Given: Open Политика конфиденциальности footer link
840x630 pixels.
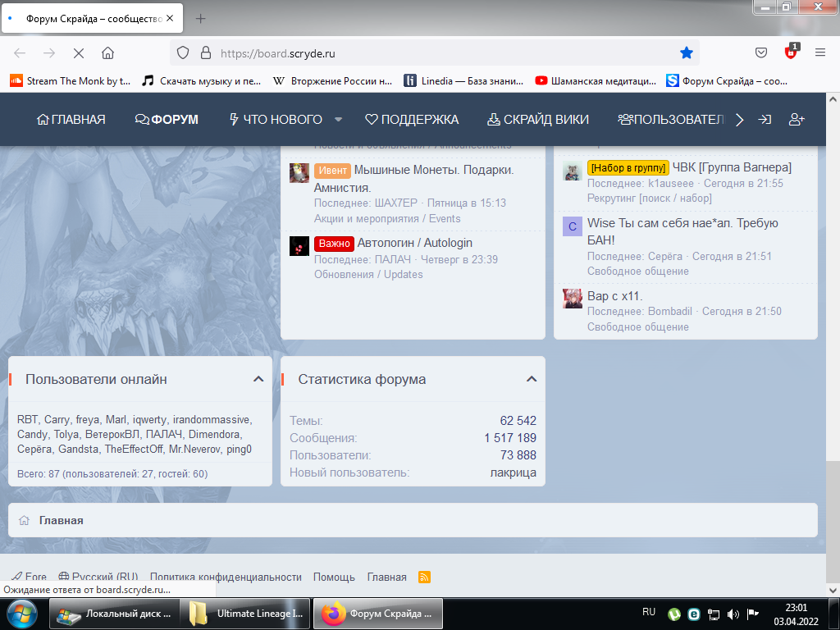Looking at the screenshot, I should (226, 577).
